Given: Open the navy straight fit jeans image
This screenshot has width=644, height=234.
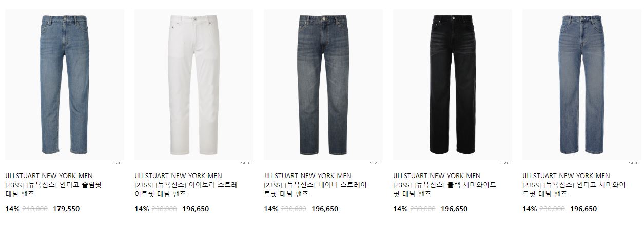Looking at the screenshot, I should [323, 85].
